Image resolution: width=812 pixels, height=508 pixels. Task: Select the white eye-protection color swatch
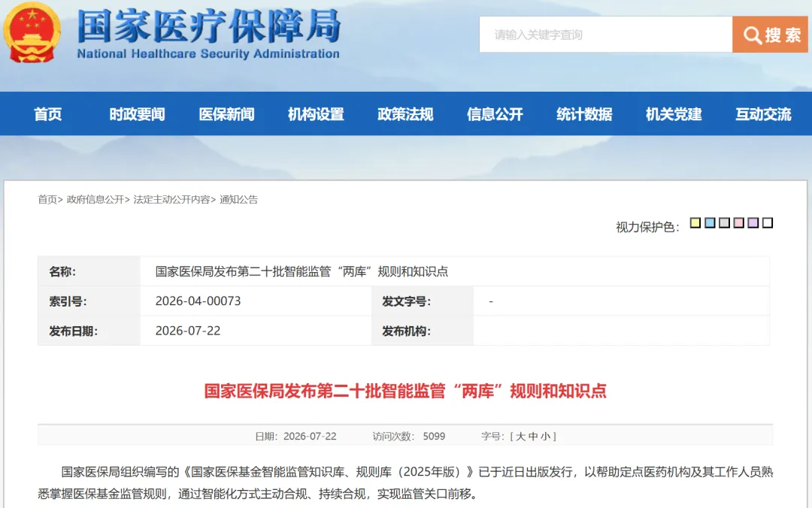[768, 222]
